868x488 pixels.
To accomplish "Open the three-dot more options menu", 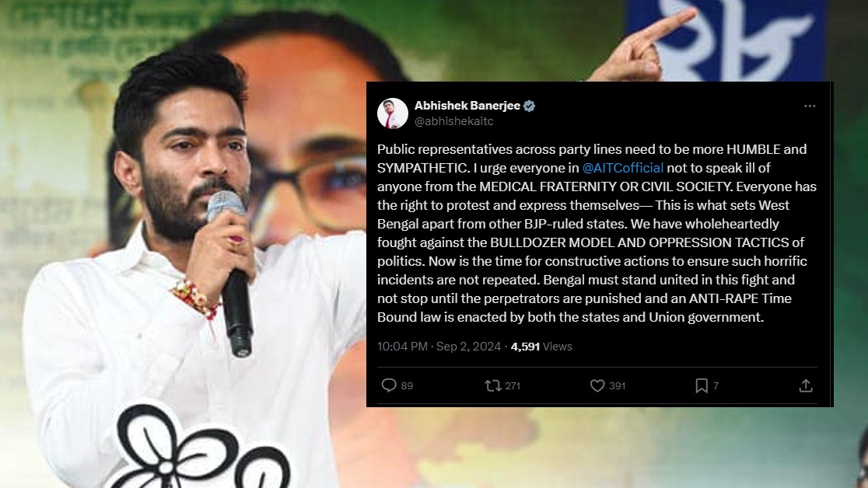I will pos(810,106).
